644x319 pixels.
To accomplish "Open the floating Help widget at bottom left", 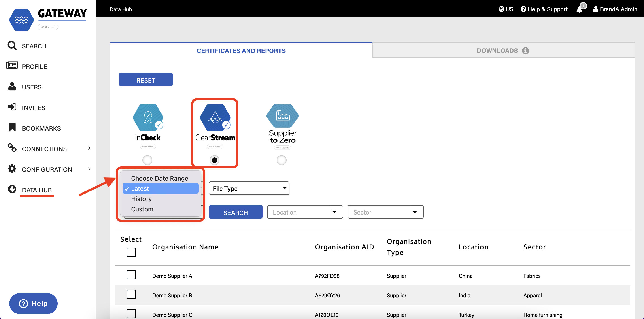I will pos(33,303).
